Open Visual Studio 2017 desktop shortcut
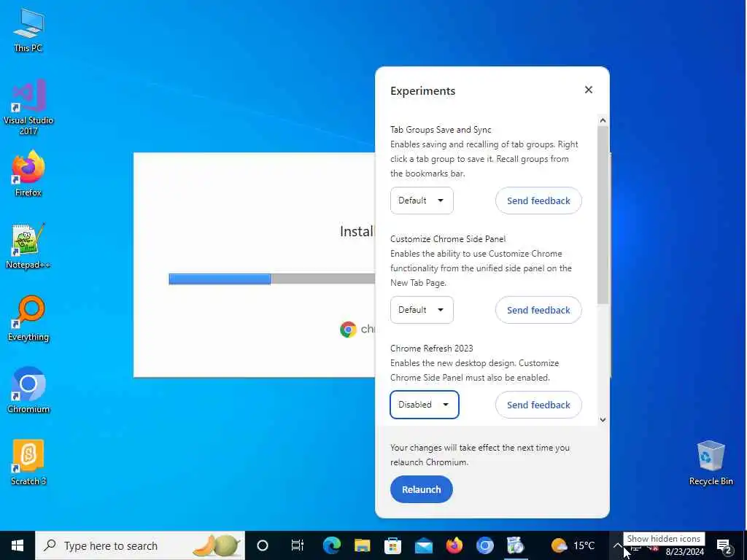Viewport: 747px width, 560px height. pyautogui.click(x=28, y=106)
